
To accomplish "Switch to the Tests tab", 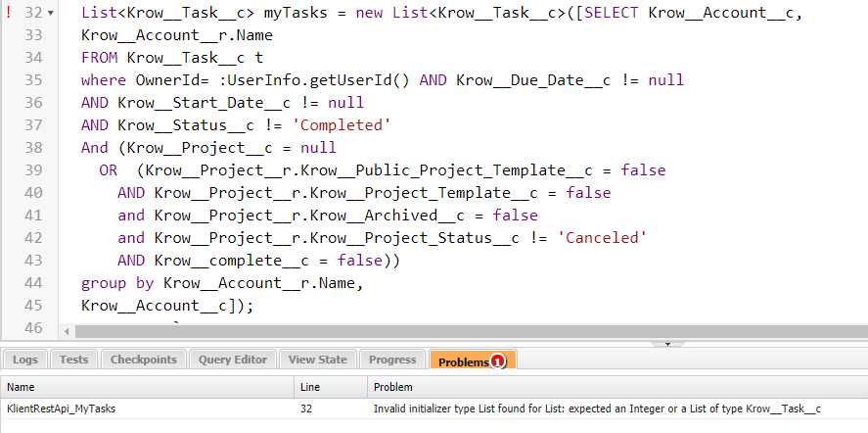I will (x=73, y=360).
